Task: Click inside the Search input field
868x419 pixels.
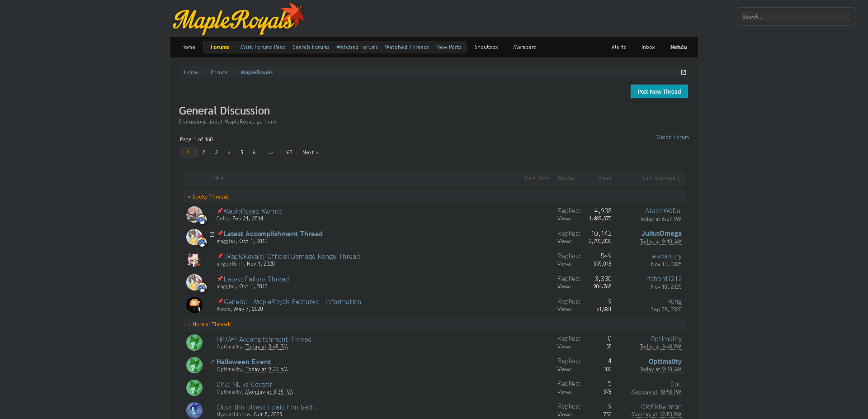Action: [x=796, y=16]
